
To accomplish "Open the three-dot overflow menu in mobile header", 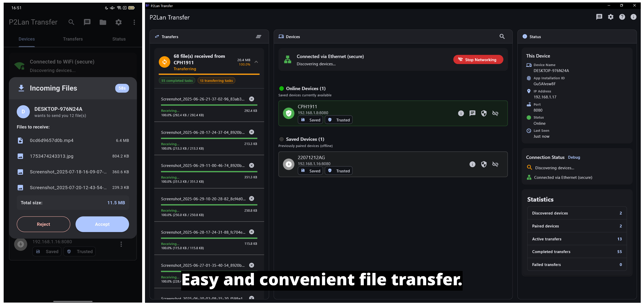I will pyautogui.click(x=134, y=22).
